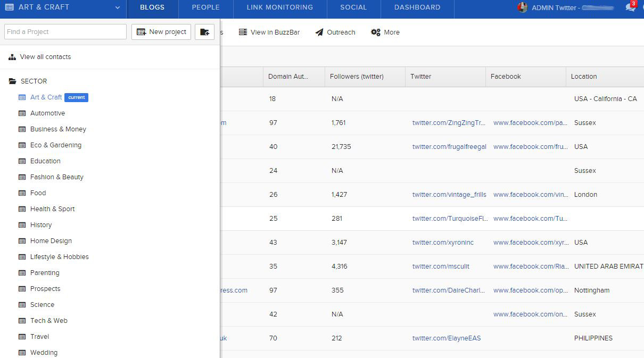Click the admin user avatar
The width and height of the screenshot is (644, 358).
pos(523,7)
